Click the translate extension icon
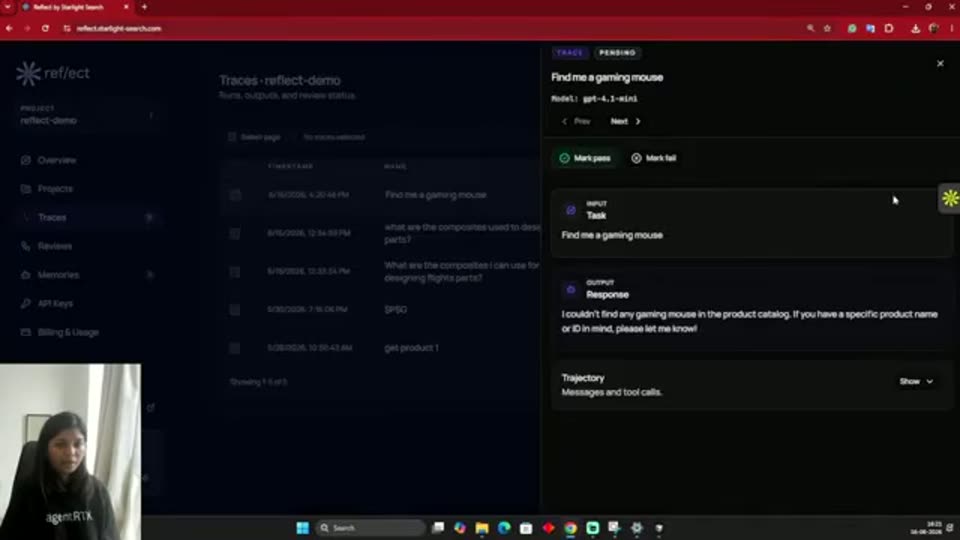The width and height of the screenshot is (960, 540). (870, 28)
